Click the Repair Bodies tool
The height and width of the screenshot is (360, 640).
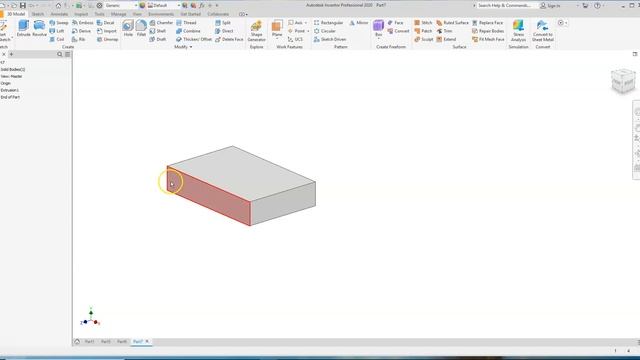pyautogui.click(x=488, y=31)
